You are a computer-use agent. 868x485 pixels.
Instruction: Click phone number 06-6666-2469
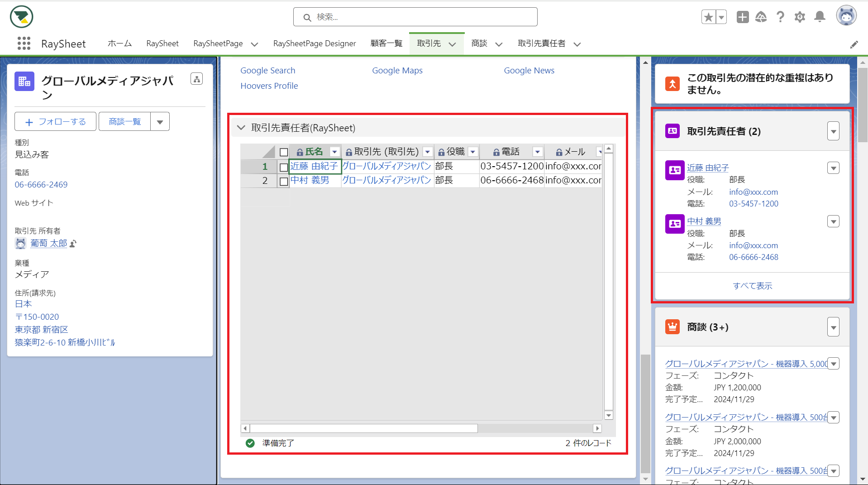(41, 185)
